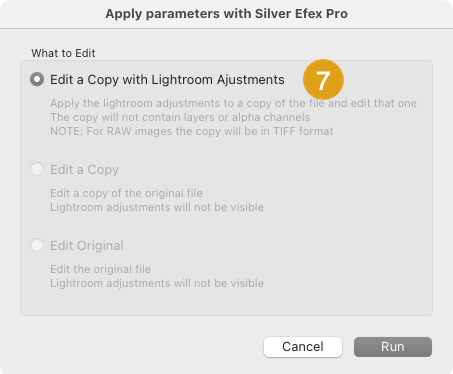Click the Apply the lightroom adjustments description line
Viewport: 453px width, 374px height.
(233, 103)
